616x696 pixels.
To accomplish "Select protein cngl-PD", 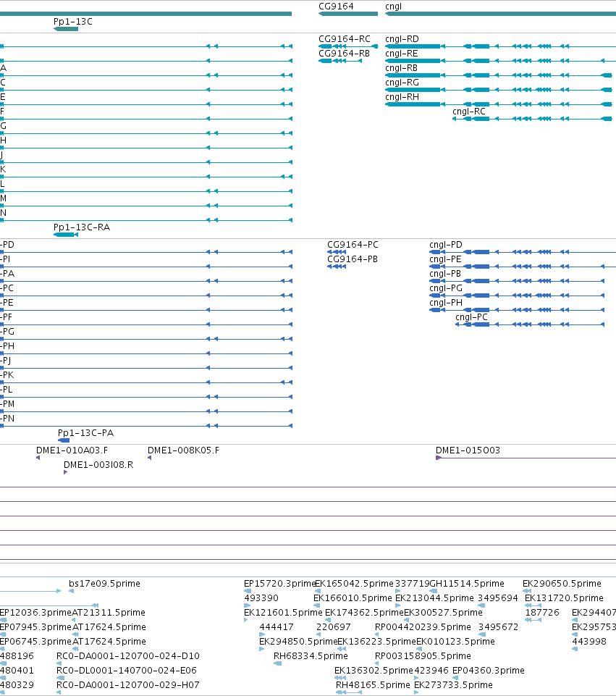I will point(446,245).
